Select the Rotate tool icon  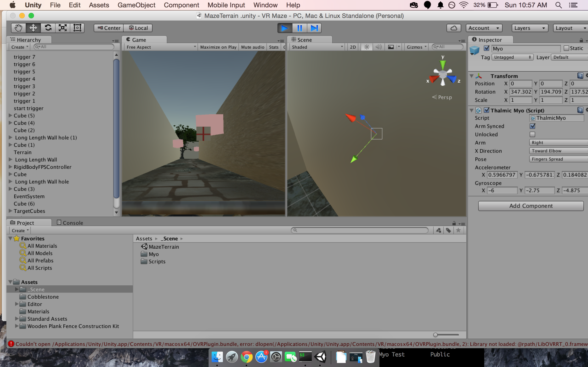(x=48, y=28)
